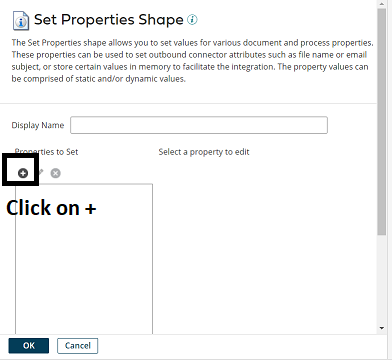Dismiss the dialog with the Cancel button
This screenshot has height=360, width=392.
coord(77,346)
